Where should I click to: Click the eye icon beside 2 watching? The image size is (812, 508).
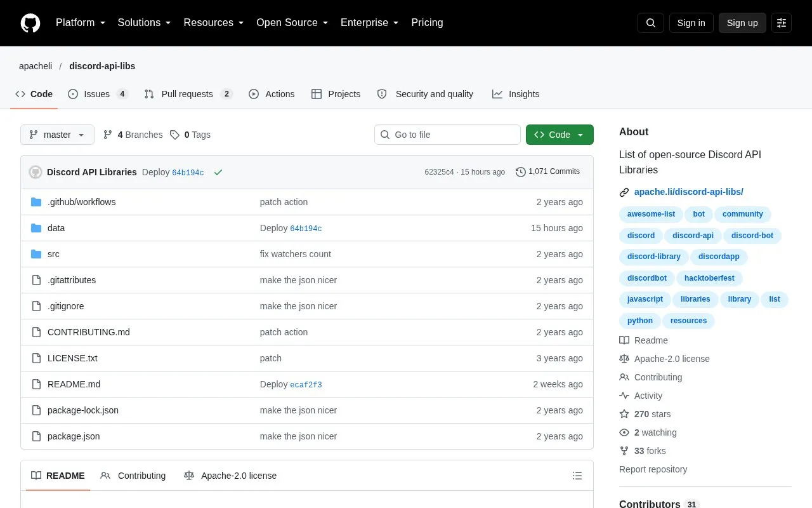coord(624,432)
